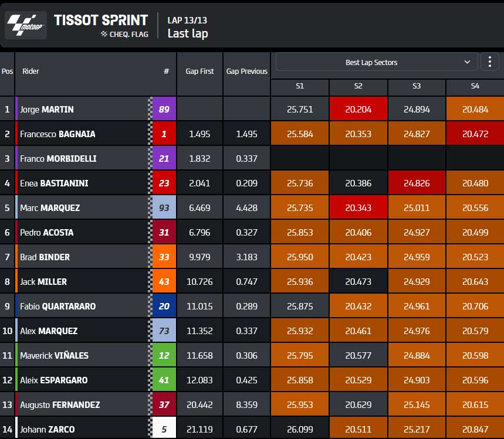Click Jorge Martin's number 89 badge
The height and width of the screenshot is (439, 504).
point(164,109)
